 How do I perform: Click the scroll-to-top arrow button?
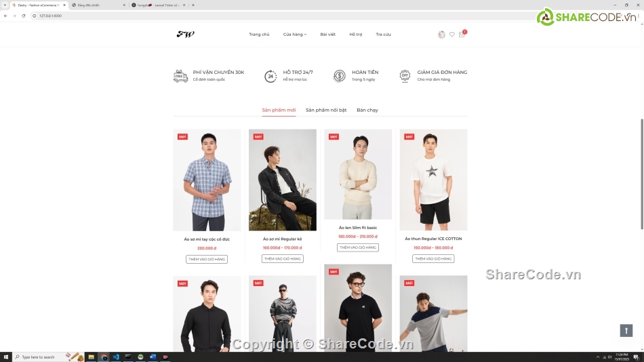tap(626, 330)
